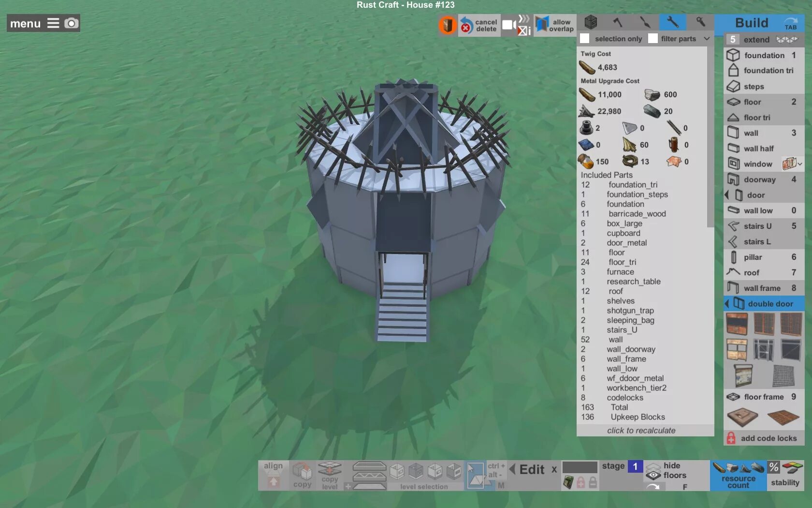
Task: Select the rightmost key-shaped tool tab
Action: point(700,22)
